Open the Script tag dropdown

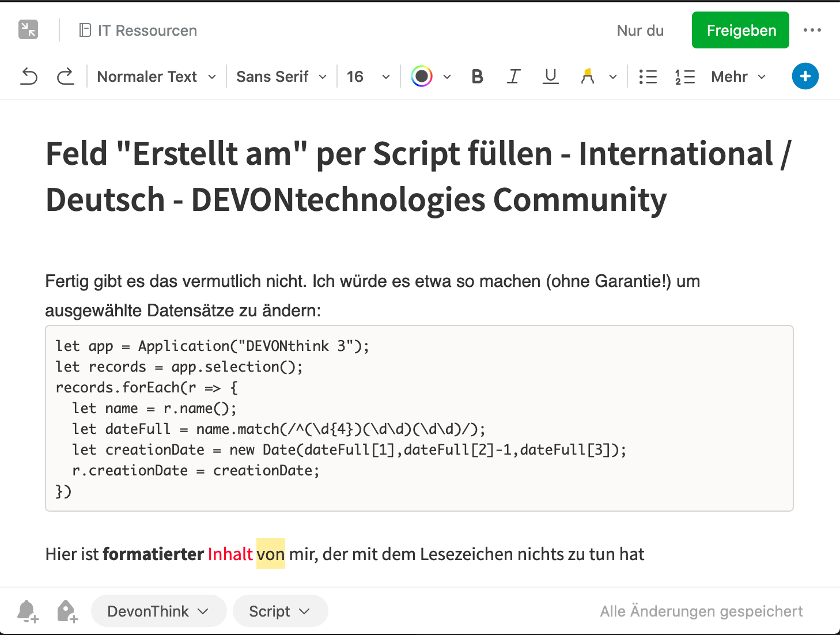click(x=280, y=611)
